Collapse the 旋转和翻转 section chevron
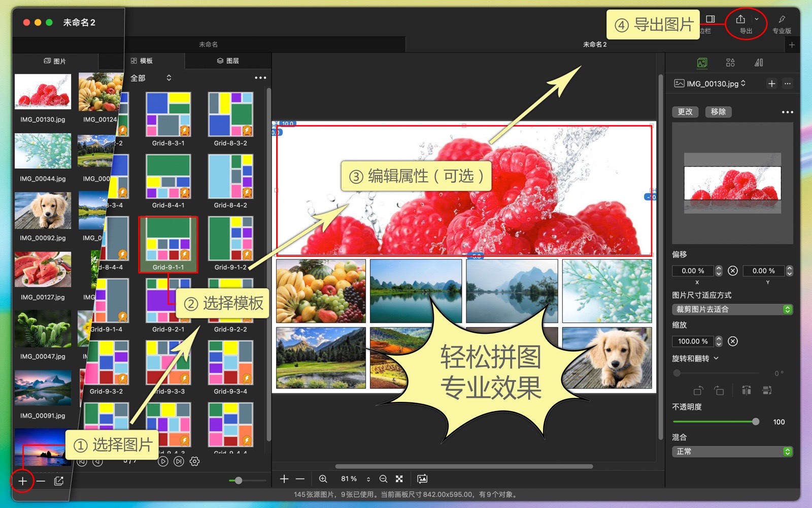This screenshot has width=812, height=508. pyautogui.click(x=716, y=358)
